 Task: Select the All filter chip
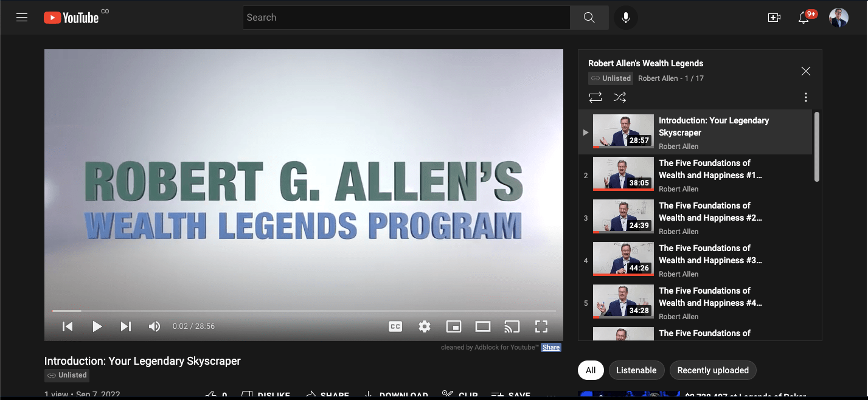click(x=591, y=370)
